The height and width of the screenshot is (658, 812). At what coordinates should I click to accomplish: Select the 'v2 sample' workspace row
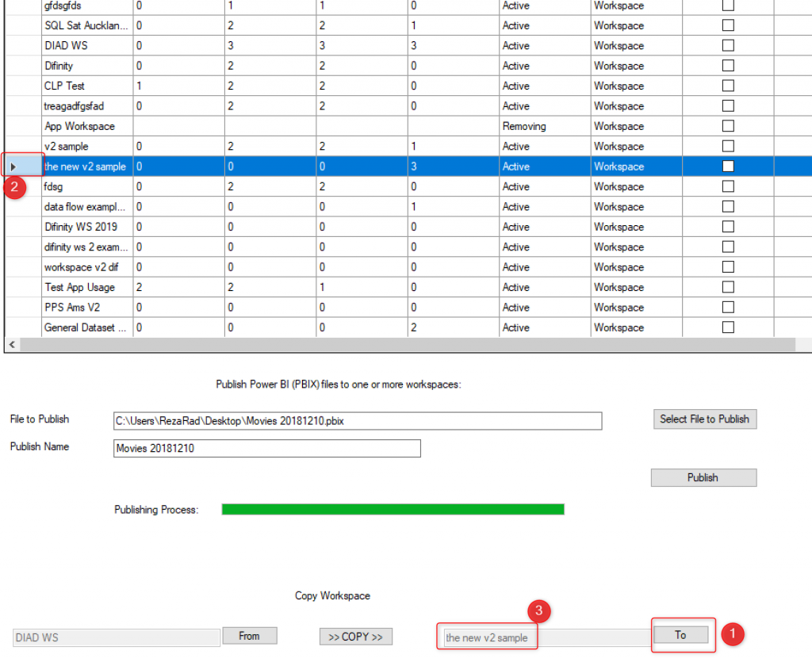(87, 147)
